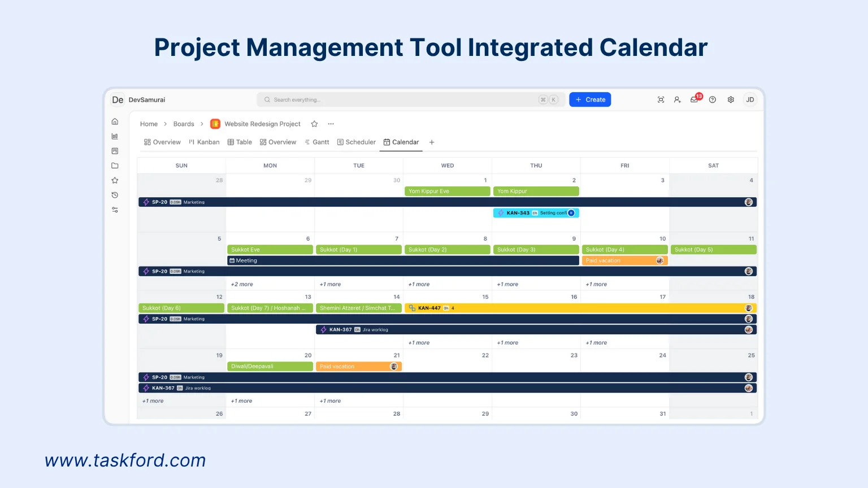Click the Create button
The height and width of the screenshot is (488, 868).
tap(590, 99)
